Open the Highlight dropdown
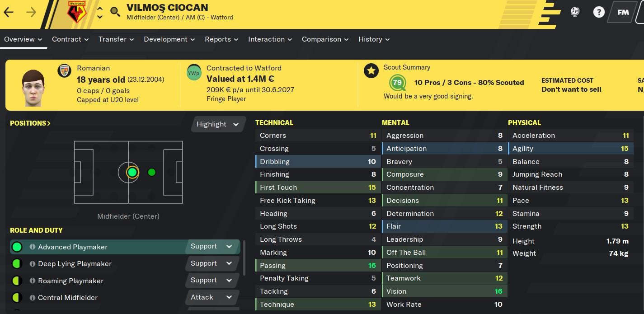Image resolution: width=644 pixels, height=314 pixels. (x=218, y=124)
